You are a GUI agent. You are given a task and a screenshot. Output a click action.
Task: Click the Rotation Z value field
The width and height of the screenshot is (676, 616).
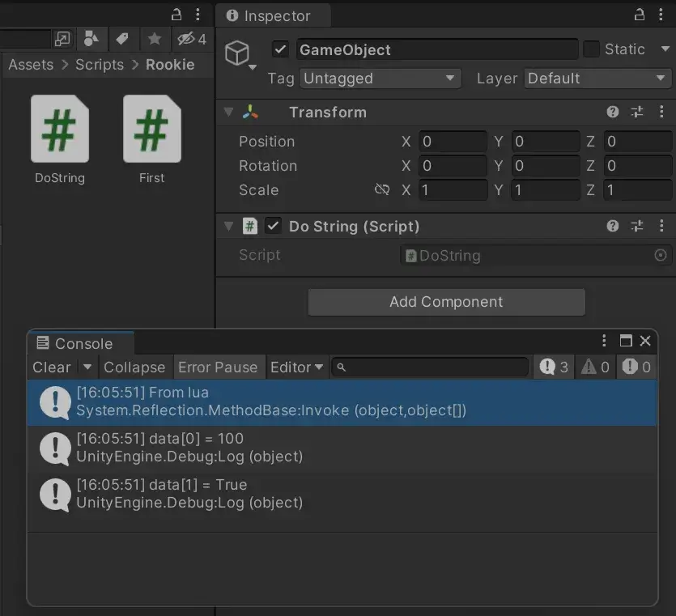tap(638, 166)
